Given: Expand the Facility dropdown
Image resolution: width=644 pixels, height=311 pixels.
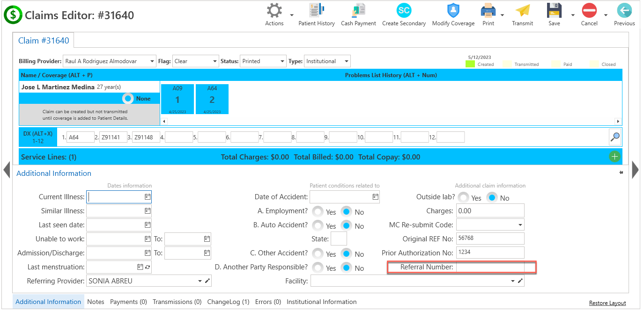Looking at the screenshot, I should [x=512, y=281].
